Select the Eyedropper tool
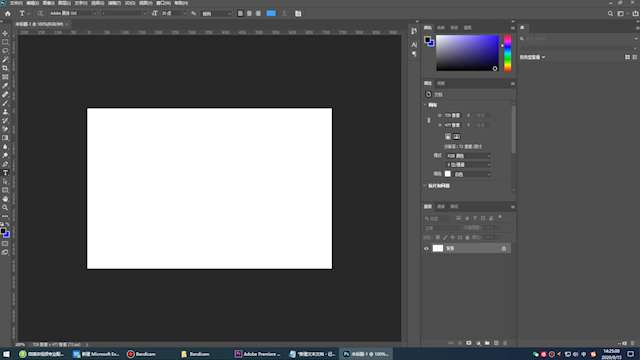This screenshot has width=640, height=360. coord(5,86)
